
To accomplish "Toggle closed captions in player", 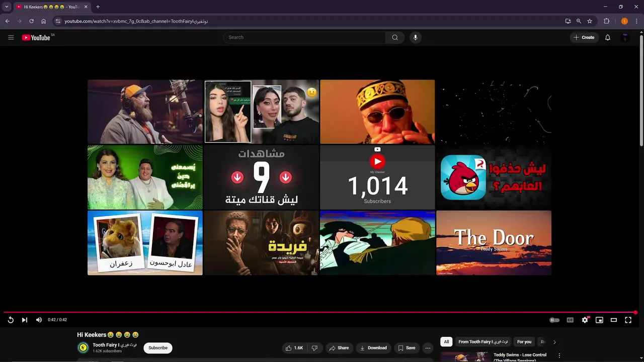I will 570,320.
